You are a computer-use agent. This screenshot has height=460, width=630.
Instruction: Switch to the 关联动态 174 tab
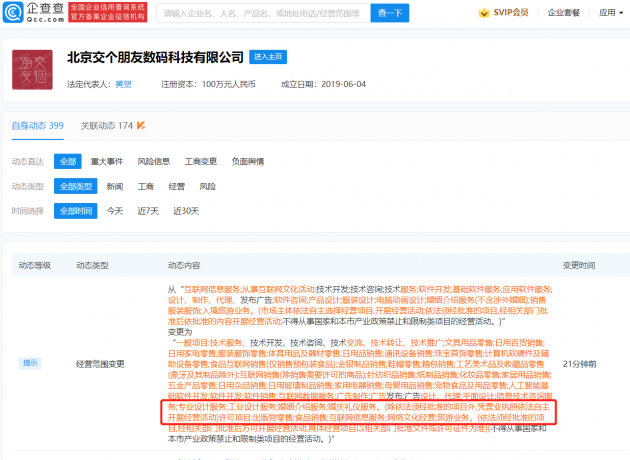[x=107, y=126]
